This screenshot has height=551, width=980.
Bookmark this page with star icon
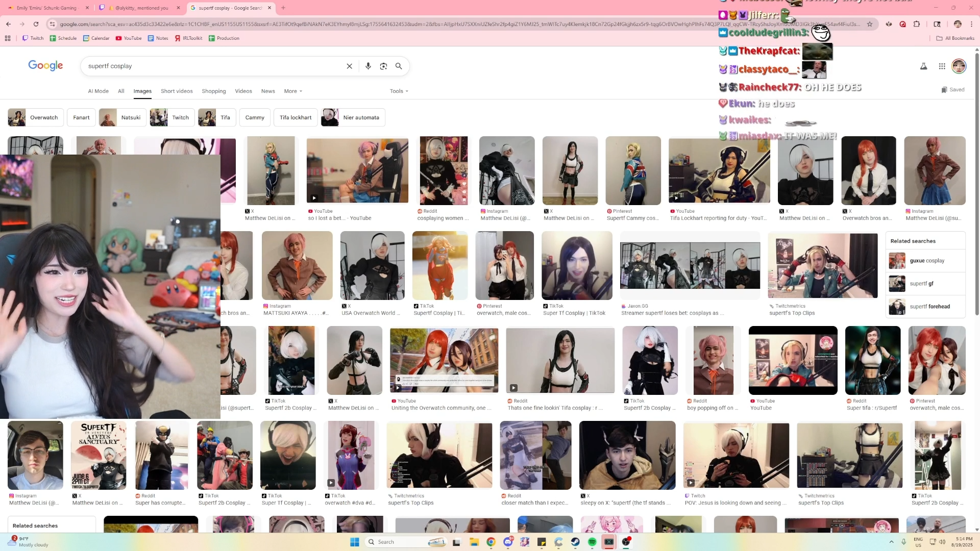(x=870, y=24)
